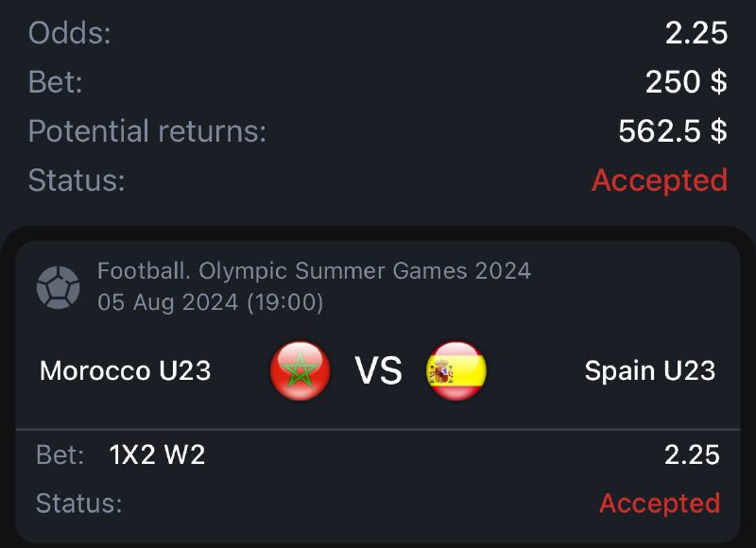Tap the Spain flag icon

coord(456,371)
